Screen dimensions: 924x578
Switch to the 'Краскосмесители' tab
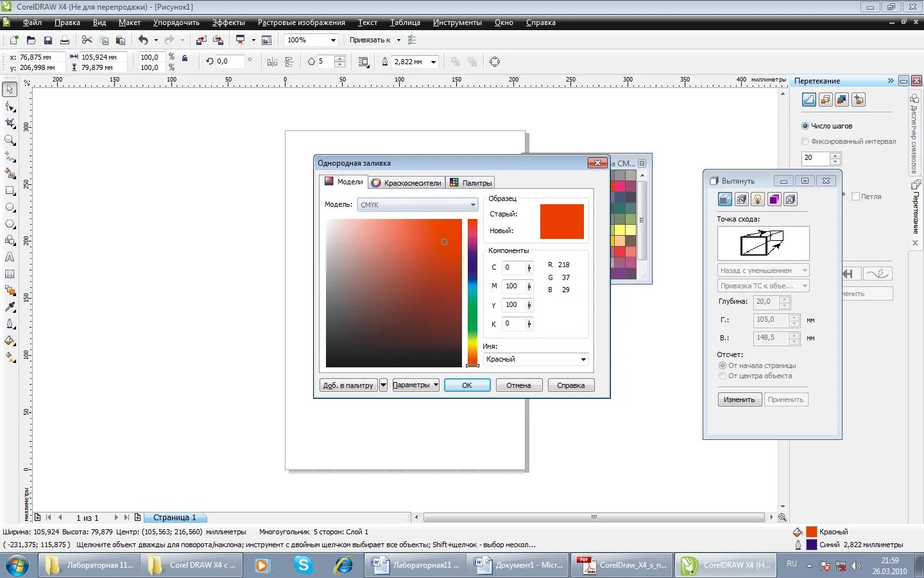click(406, 183)
